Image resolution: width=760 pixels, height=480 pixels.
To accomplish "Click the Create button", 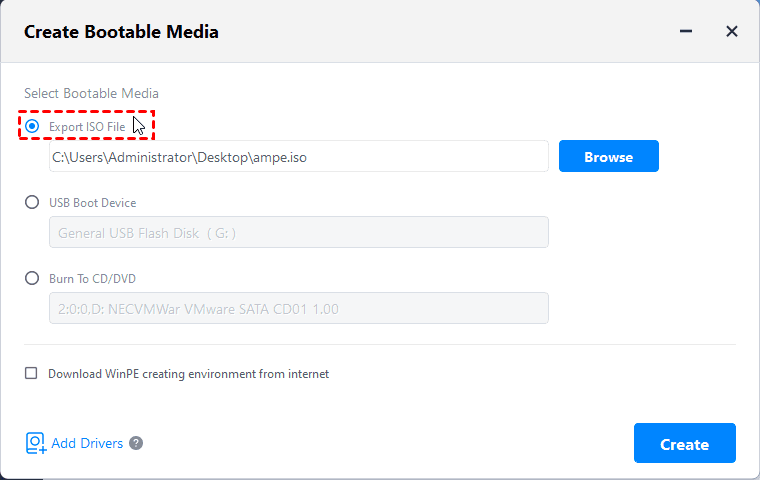I will pyautogui.click(x=684, y=443).
